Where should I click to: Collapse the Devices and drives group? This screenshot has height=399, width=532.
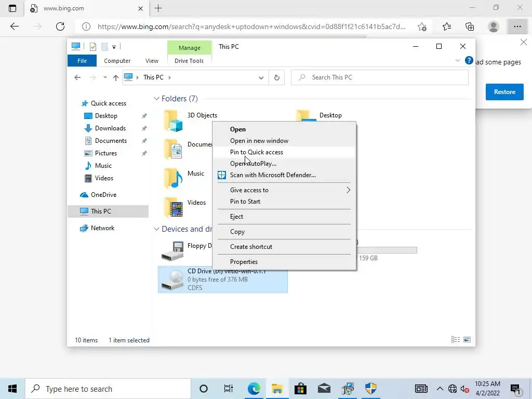(156, 229)
